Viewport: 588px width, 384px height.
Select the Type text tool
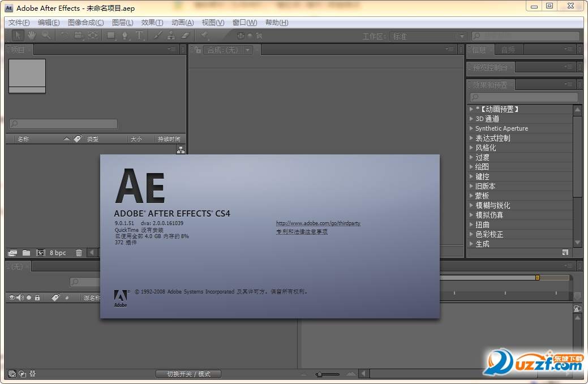139,36
